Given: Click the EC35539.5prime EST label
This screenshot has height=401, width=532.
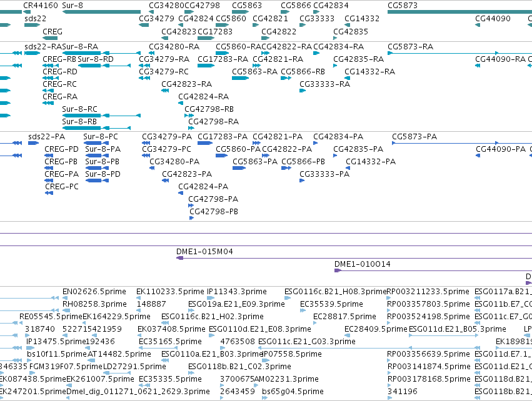Looking at the screenshot, I should click(x=331, y=304).
